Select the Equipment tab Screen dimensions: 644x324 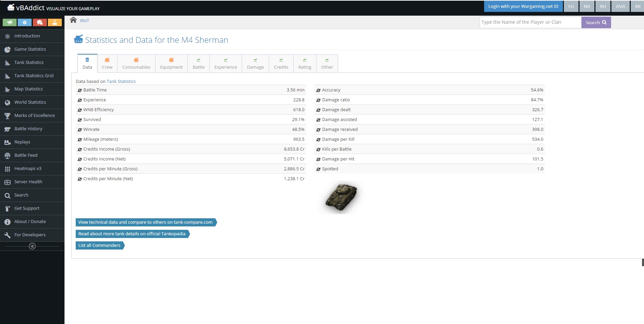pyautogui.click(x=171, y=64)
